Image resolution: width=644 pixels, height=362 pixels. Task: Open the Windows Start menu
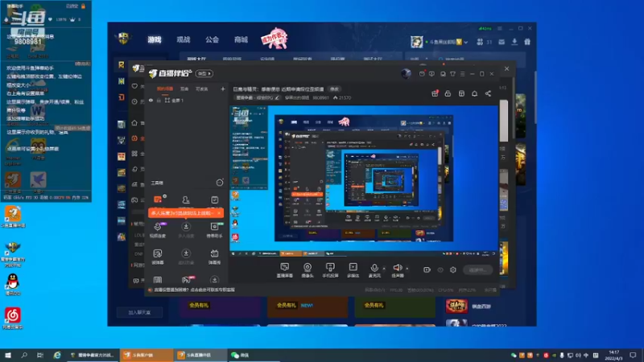[8, 355]
